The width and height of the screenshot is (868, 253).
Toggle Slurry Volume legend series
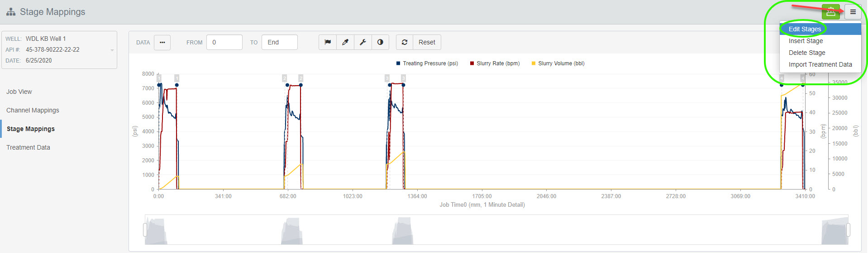[x=558, y=63]
